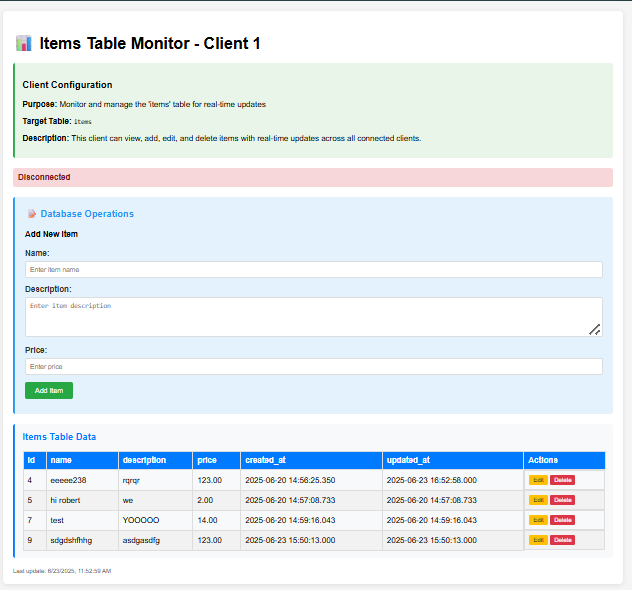The width and height of the screenshot is (632, 590).
Task: Click the description column header
Action: 155,460
